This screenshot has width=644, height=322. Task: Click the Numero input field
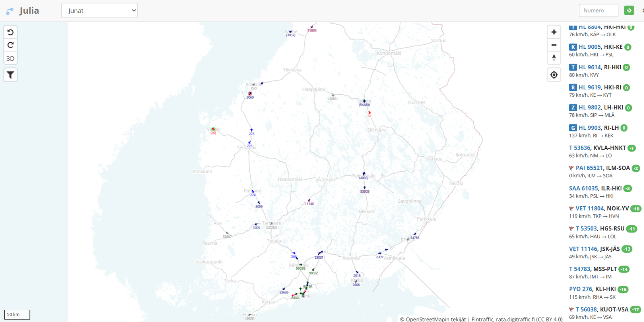click(x=598, y=10)
